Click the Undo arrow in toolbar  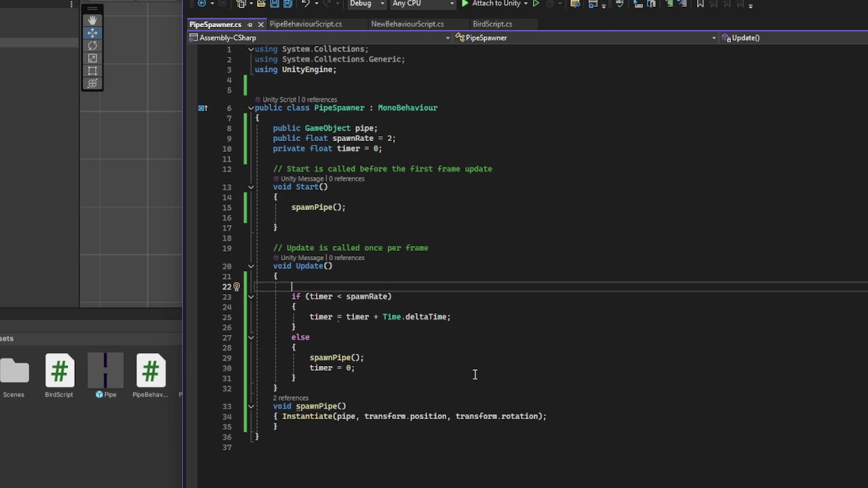pyautogui.click(x=305, y=3)
